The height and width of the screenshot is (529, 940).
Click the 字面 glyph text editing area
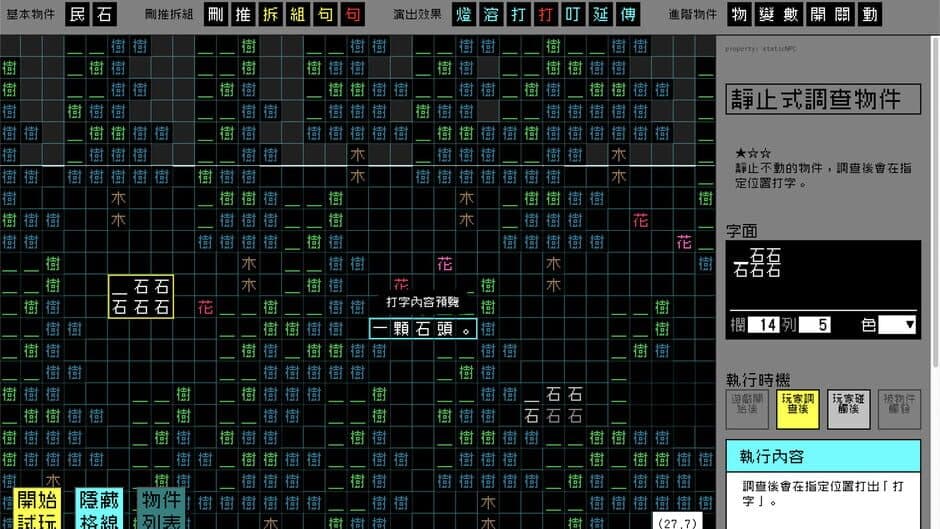point(823,274)
